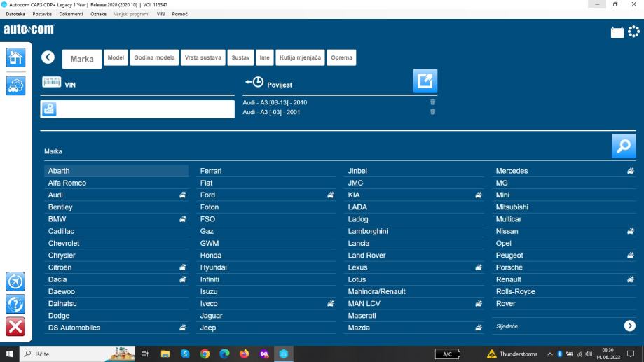This screenshot has height=362, width=644.
Task: Switch to the Model tab
Action: click(x=116, y=57)
